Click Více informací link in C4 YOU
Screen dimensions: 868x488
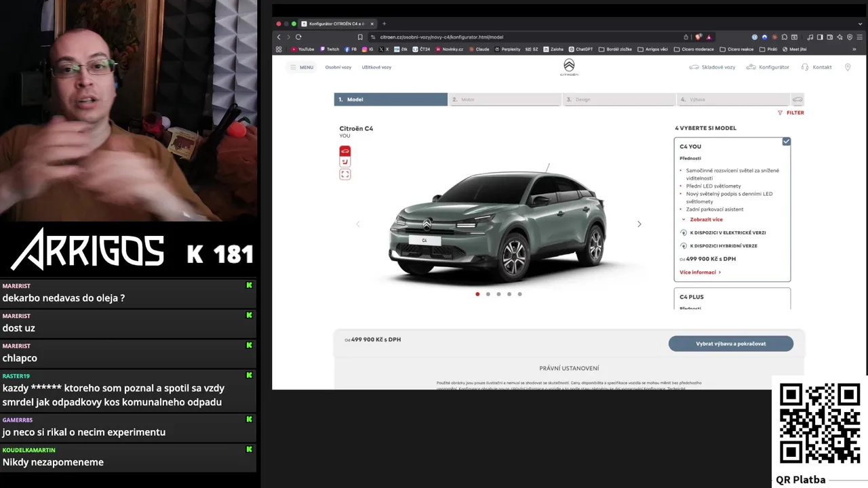click(x=701, y=272)
